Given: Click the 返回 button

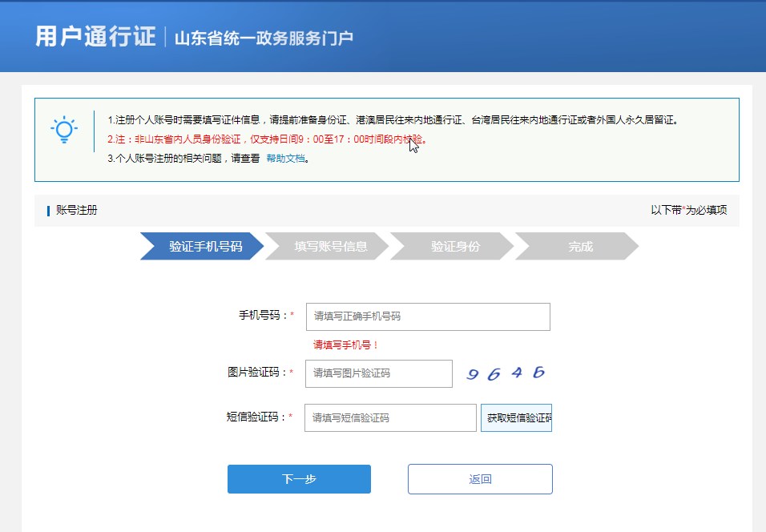Looking at the screenshot, I should pos(480,479).
